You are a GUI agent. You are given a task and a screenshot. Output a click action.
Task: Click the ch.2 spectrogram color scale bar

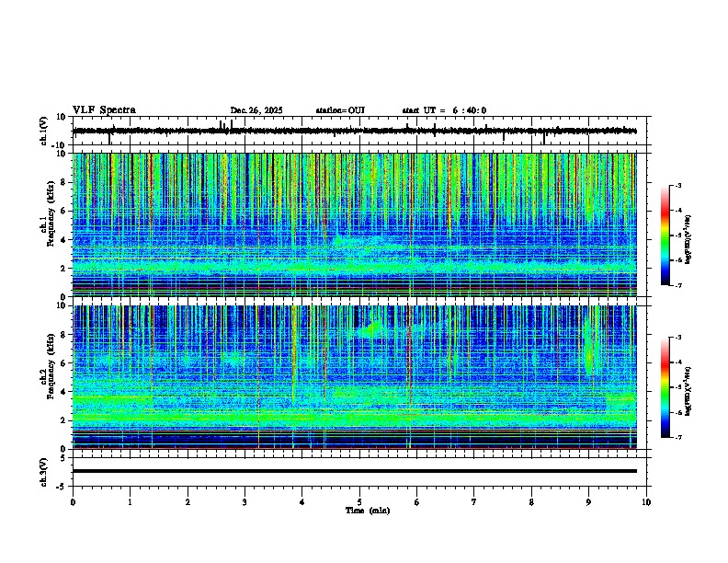point(665,387)
